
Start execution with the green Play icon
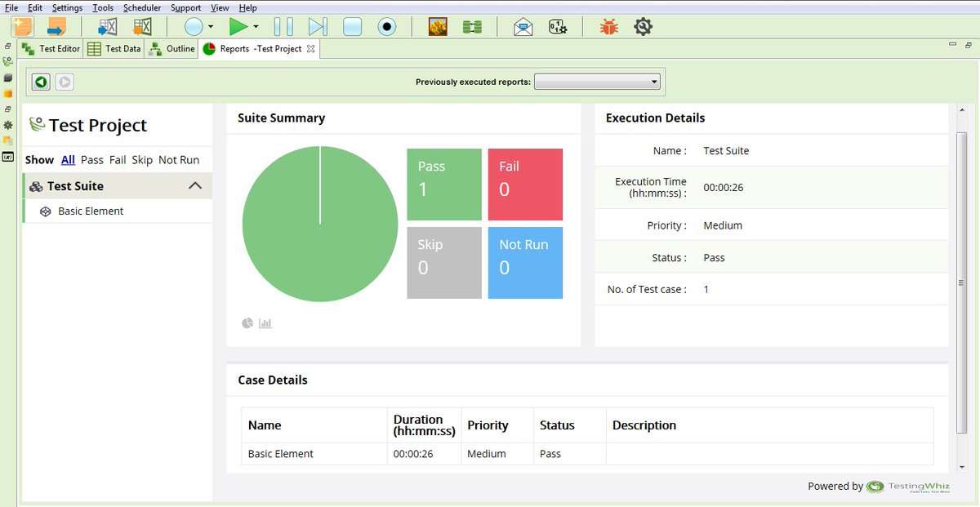(238, 26)
